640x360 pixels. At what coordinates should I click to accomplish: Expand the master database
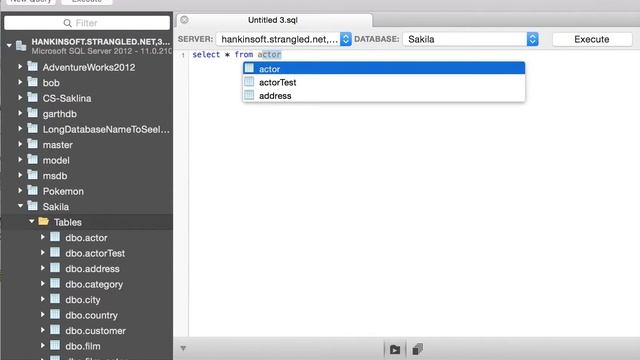[x=20, y=144]
